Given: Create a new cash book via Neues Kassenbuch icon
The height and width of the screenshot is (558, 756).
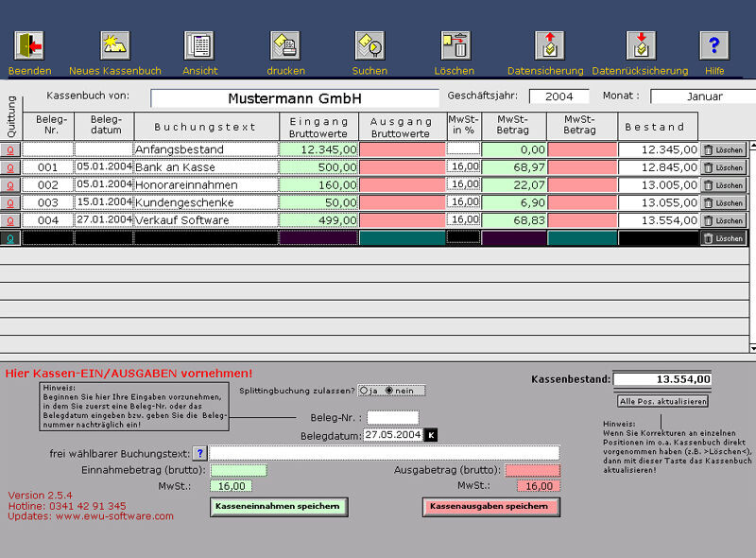Looking at the screenshot, I should click(x=115, y=45).
